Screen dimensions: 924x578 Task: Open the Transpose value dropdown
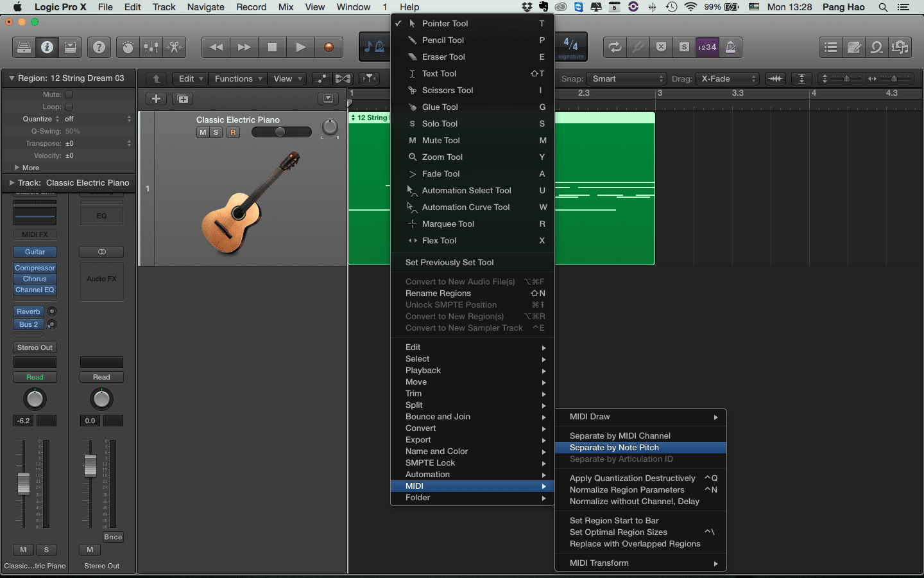pyautogui.click(x=98, y=143)
